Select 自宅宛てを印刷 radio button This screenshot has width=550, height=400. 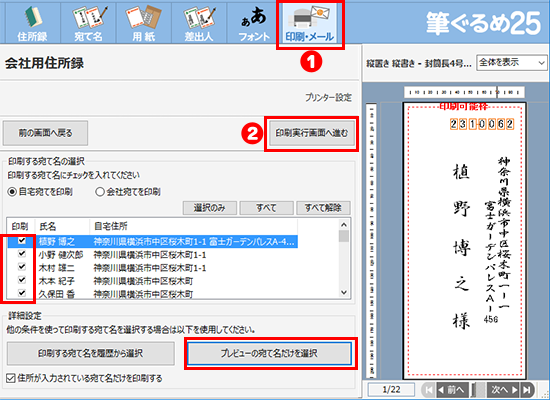click(40, 192)
